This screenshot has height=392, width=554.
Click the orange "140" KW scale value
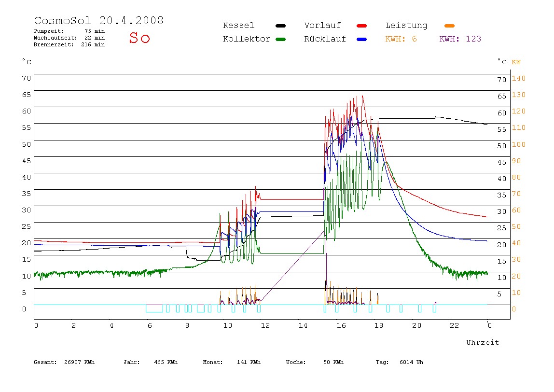click(519, 79)
